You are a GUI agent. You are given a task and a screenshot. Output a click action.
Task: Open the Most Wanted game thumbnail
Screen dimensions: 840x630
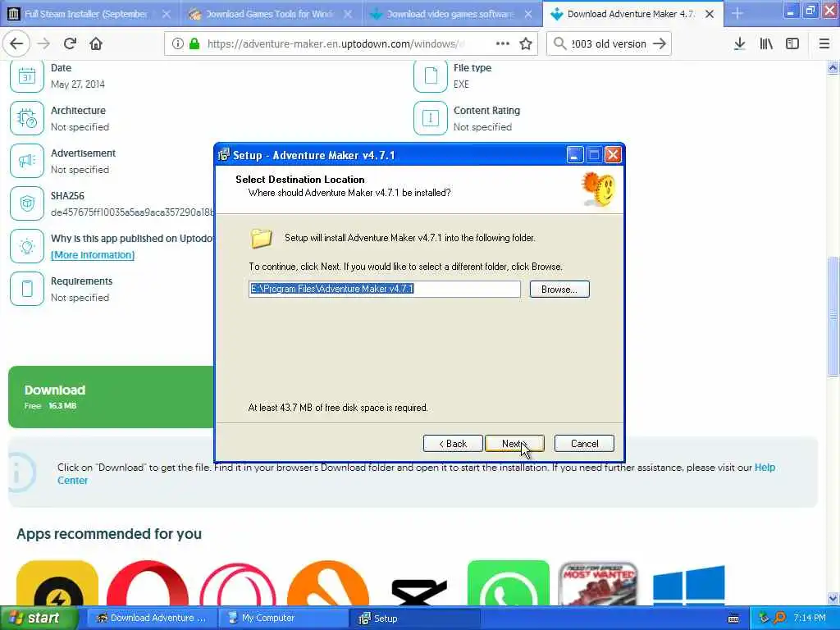[598, 583]
